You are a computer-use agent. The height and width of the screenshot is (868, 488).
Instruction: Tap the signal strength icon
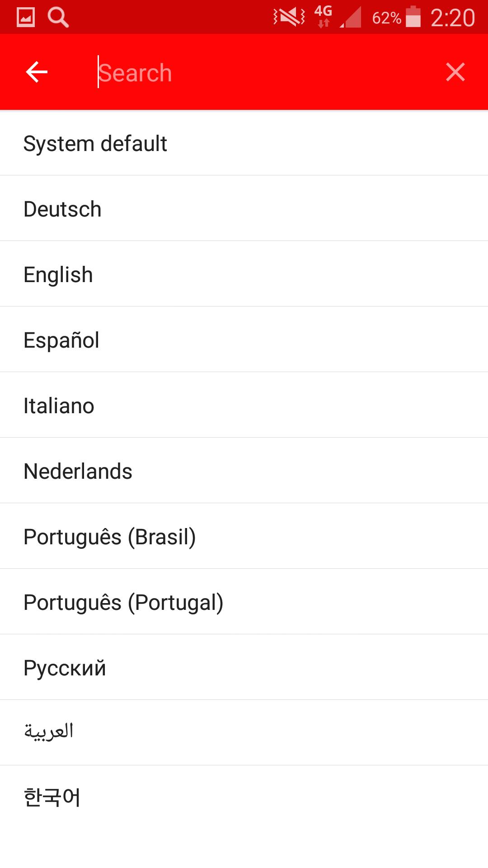[351, 18]
